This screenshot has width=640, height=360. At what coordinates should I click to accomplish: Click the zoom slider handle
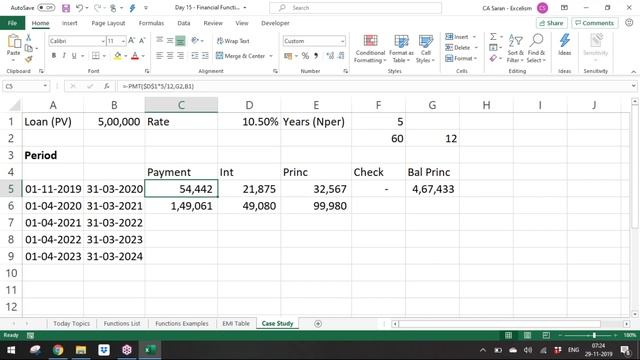click(x=594, y=335)
